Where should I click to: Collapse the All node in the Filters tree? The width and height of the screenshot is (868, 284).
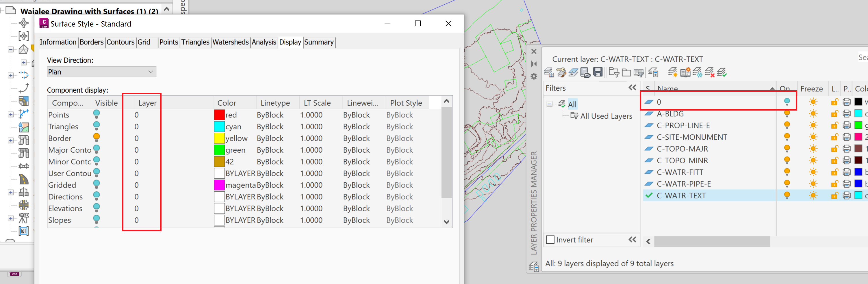[550, 104]
